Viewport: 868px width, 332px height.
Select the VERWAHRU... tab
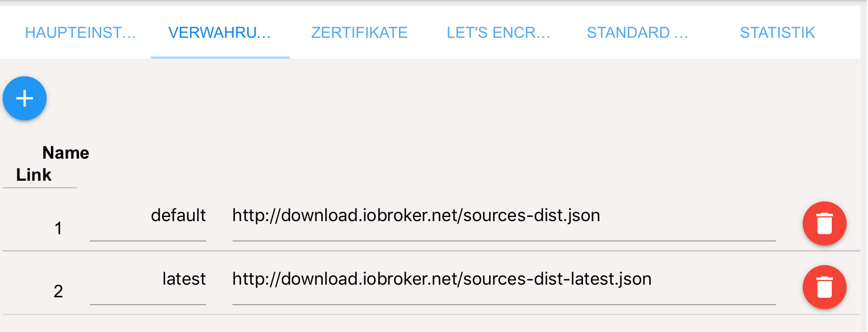click(x=220, y=33)
